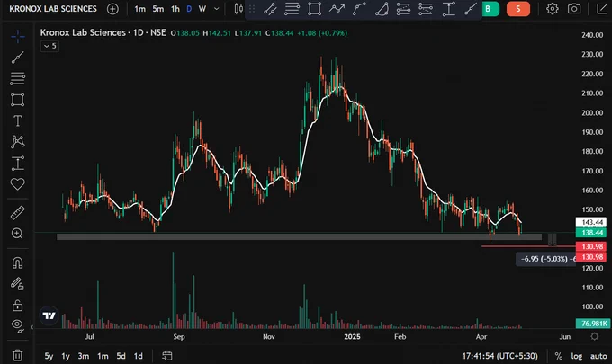The width and height of the screenshot is (612, 364).
Task: Activate the zoom in tool
Action: click(18, 234)
